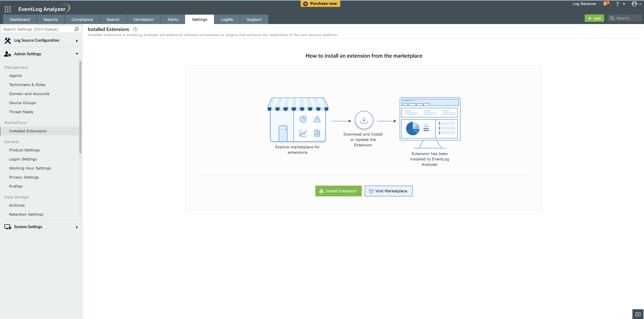Viewport: 644px width, 319px height.
Task: Click the question mark help icon in header
Action: click(x=617, y=4)
